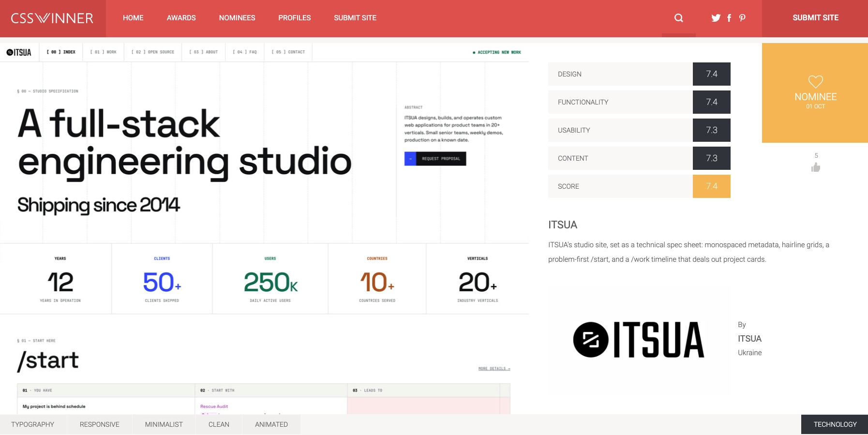
Task: Select the Responsive tag
Action: [x=100, y=424]
